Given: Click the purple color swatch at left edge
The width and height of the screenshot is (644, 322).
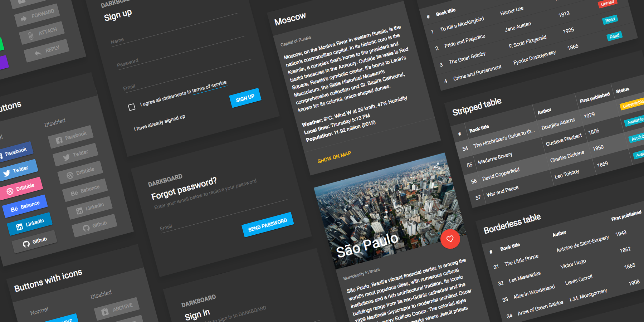Looking at the screenshot, I should [4, 63].
